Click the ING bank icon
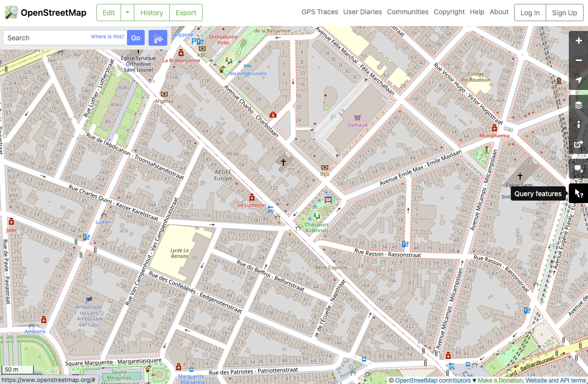The height and width of the screenshot is (384, 588). (324, 167)
